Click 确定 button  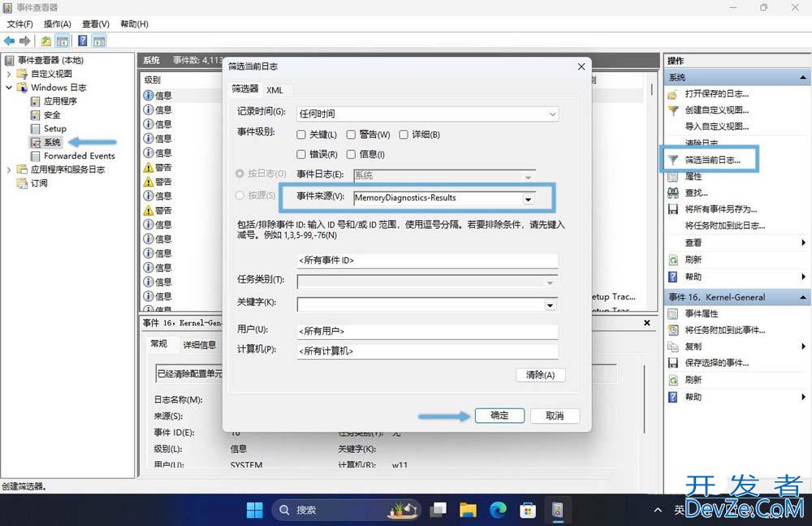pyautogui.click(x=499, y=416)
